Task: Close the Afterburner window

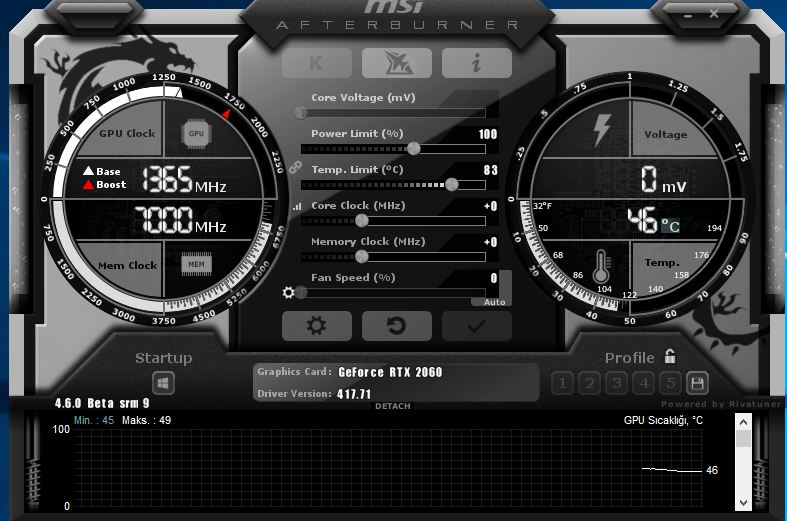Action: pyautogui.click(x=714, y=14)
